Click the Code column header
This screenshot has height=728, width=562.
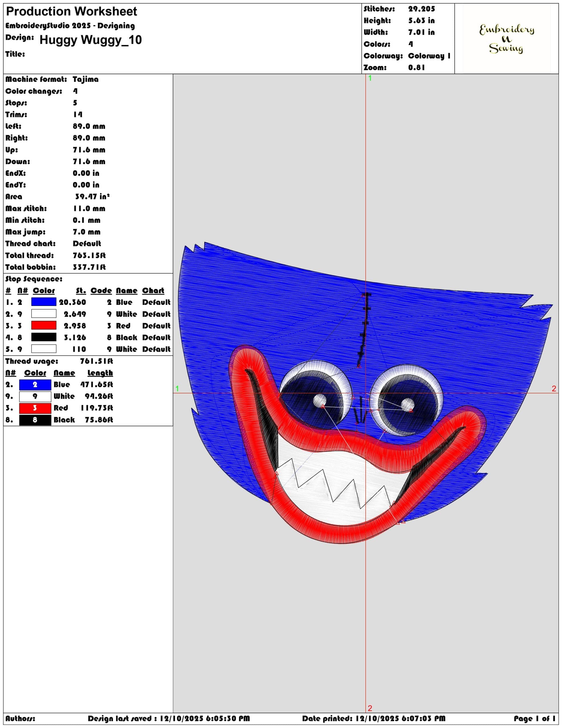[x=101, y=291]
